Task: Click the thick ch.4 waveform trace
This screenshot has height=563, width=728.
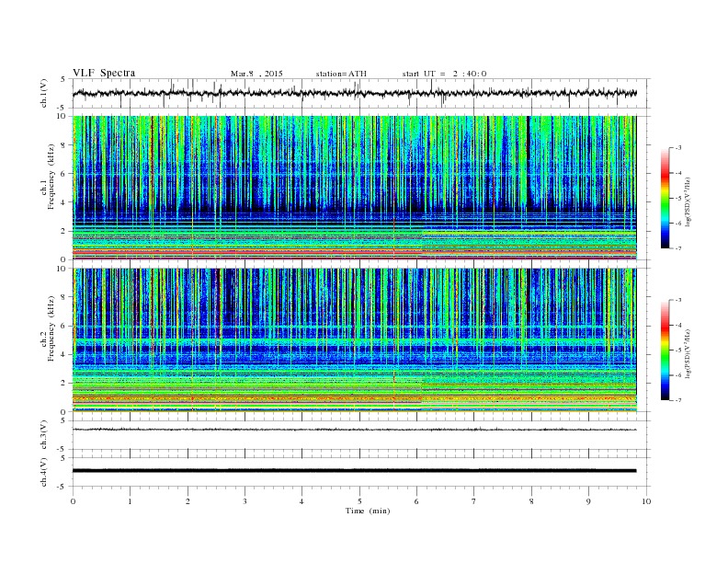Action: point(355,471)
